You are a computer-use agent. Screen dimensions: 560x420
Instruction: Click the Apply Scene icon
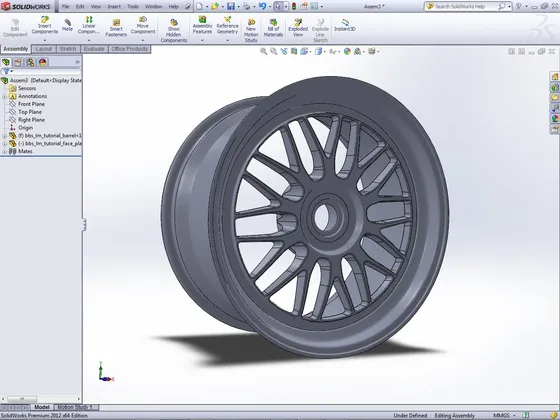pyautogui.click(x=357, y=51)
